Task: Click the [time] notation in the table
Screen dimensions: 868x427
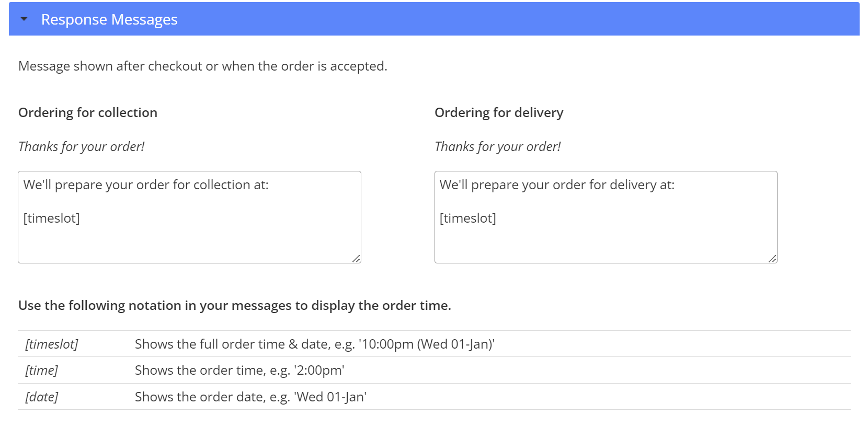Action: point(42,370)
